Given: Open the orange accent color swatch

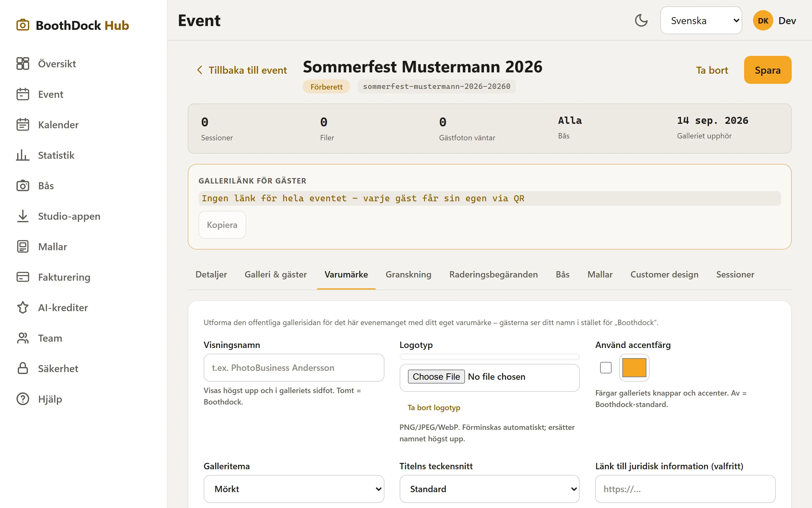Looking at the screenshot, I should coord(634,368).
